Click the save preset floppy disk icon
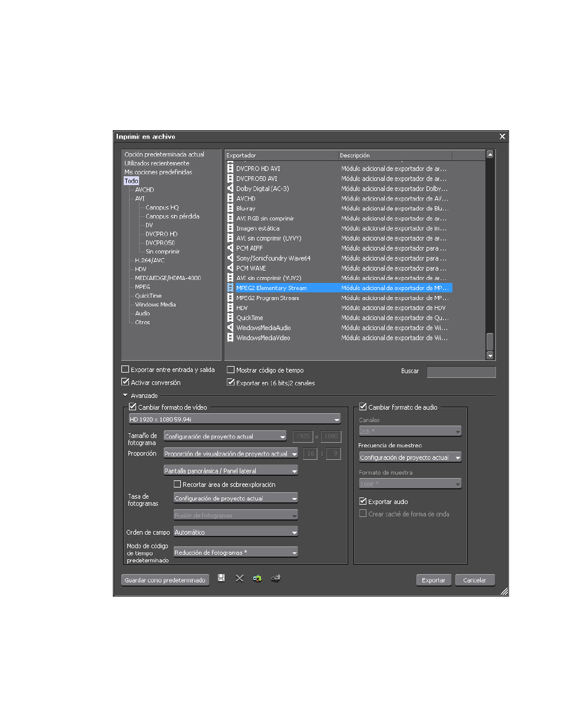This screenshot has height=728, width=562. (221, 578)
